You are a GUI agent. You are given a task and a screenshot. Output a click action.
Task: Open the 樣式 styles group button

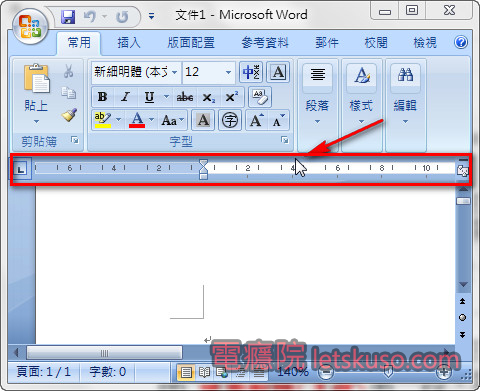pyautogui.click(x=361, y=105)
